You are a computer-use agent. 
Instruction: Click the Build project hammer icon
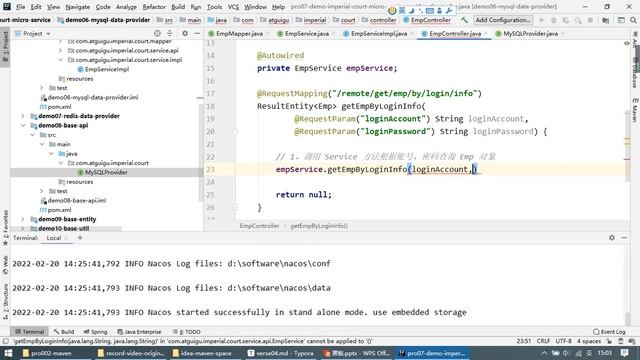pos(464,20)
